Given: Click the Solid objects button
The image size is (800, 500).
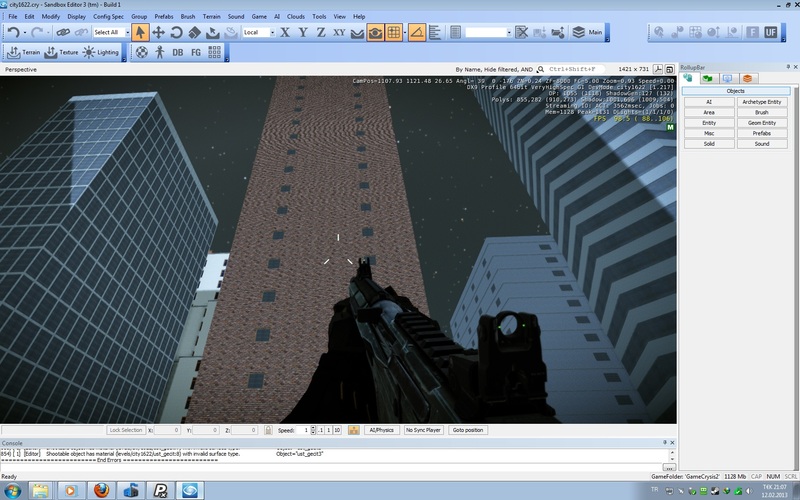Looking at the screenshot, I should 709,144.
